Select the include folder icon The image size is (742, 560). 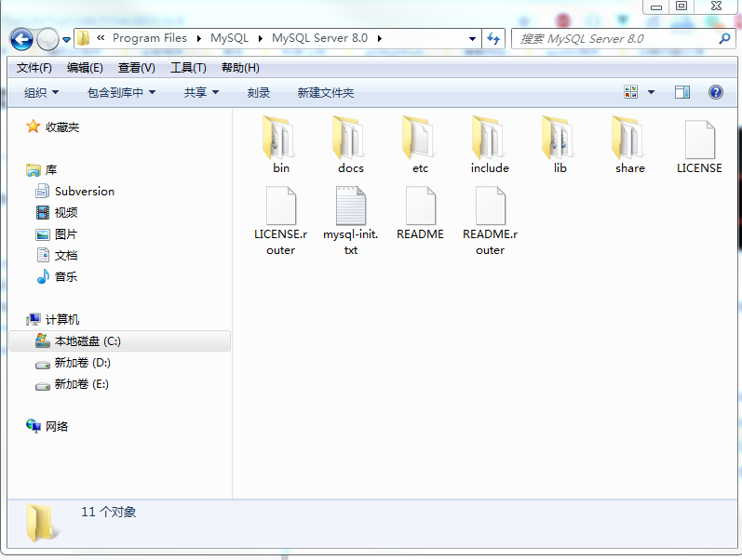(490, 138)
